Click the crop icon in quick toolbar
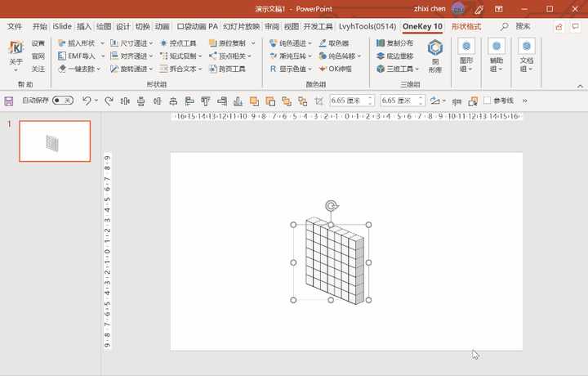The image size is (588, 376). pos(318,101)
